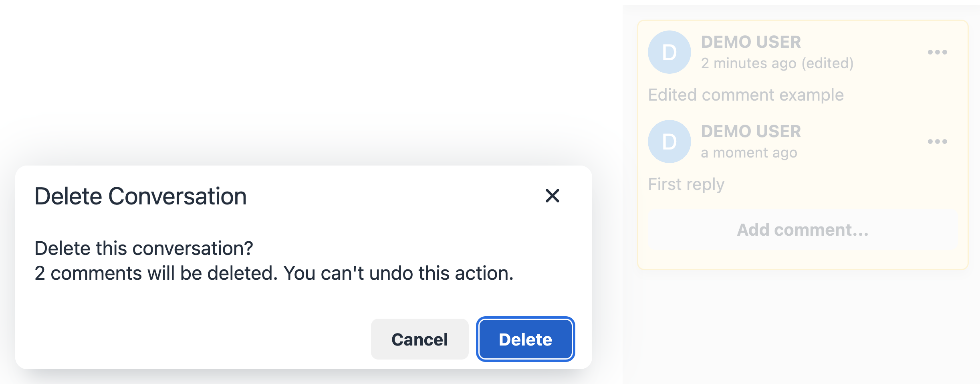The height and width of the screenshot is (384, 980).
Task: Select the three-dot icon next to DEMO USER's reply
Action: (x=938, y=141)
